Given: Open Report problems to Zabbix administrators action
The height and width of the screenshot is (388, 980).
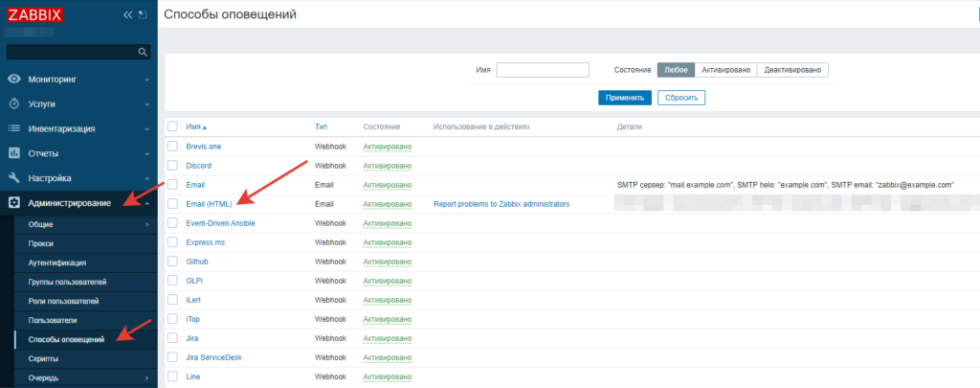Looking at the screenshot, I should 501,204.
